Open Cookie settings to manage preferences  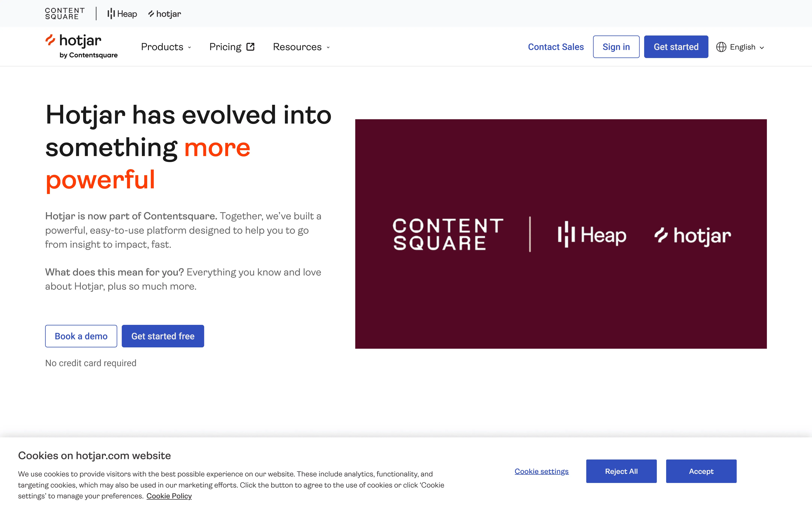[x=541, y=471]
